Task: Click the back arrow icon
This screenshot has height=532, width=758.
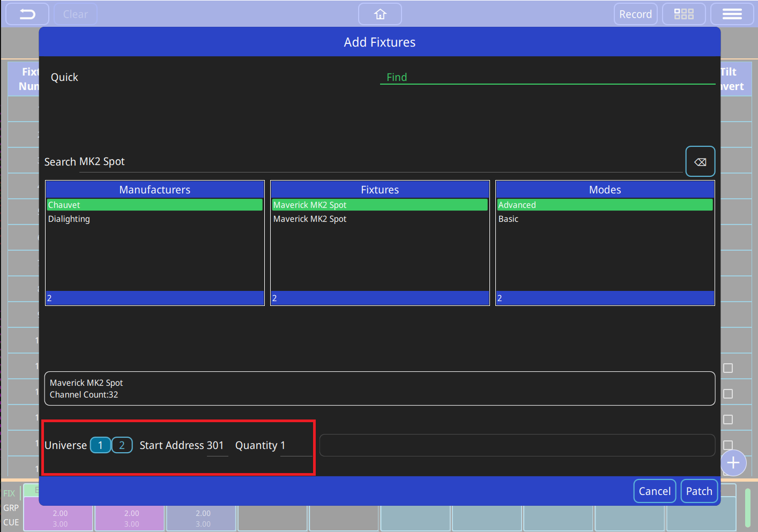Action: (x=27, y=14)
